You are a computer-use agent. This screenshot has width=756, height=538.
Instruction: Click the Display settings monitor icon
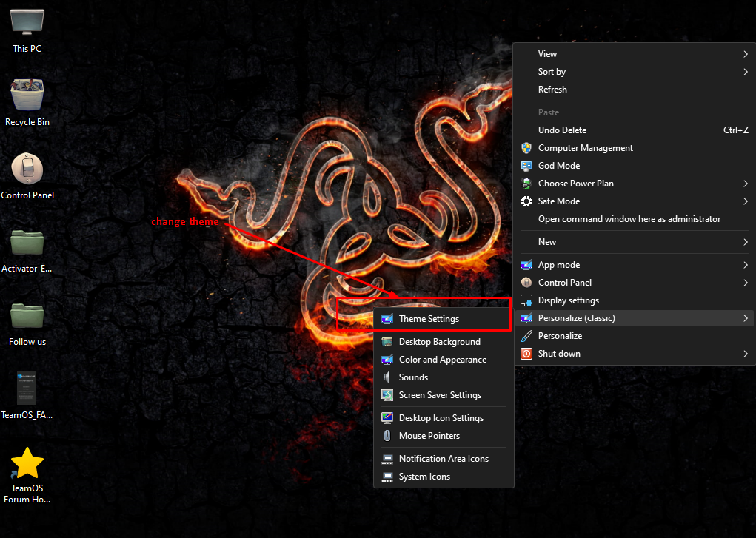click(526, 300)
